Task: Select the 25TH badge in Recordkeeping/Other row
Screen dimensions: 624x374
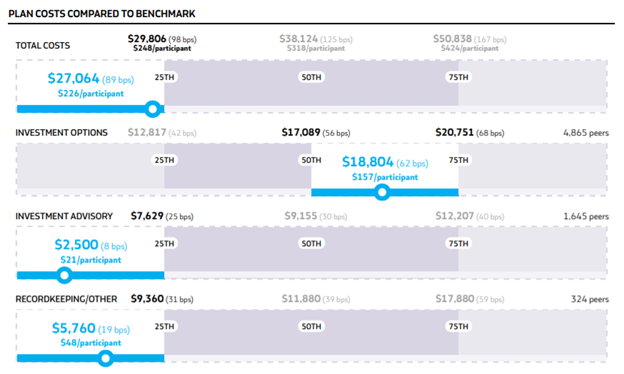Action: tap(164, 326)
